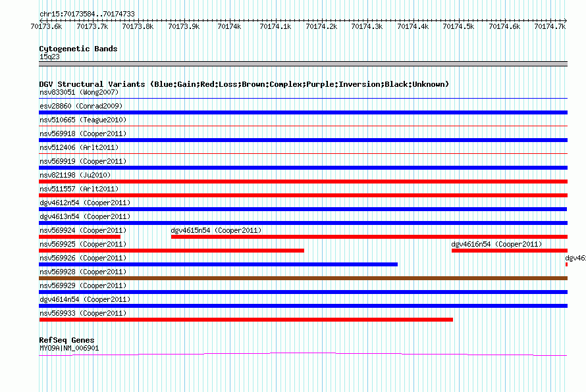Image resolution: width=586 pixels, height=392 pixels.
Task: Click the chr15:70173584..70174733 coordinate label
Action: point(87,14)
